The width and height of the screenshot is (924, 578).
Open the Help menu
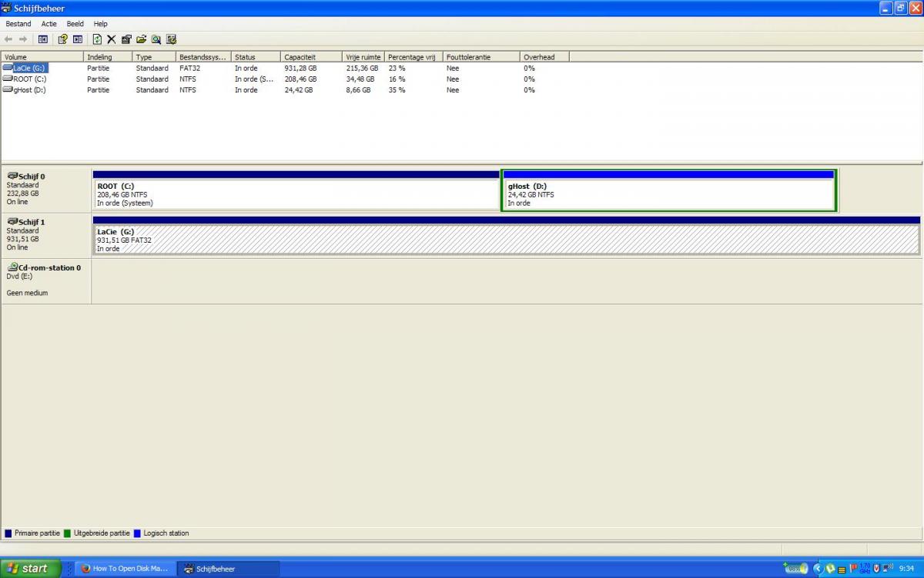point(100,24)
